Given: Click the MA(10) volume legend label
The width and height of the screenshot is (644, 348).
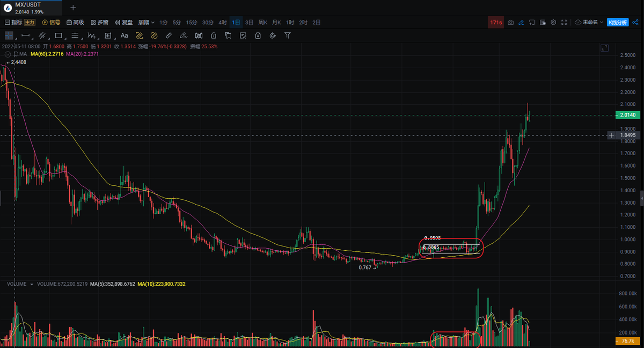Looking at the screenshot, I should click(162, 284).
